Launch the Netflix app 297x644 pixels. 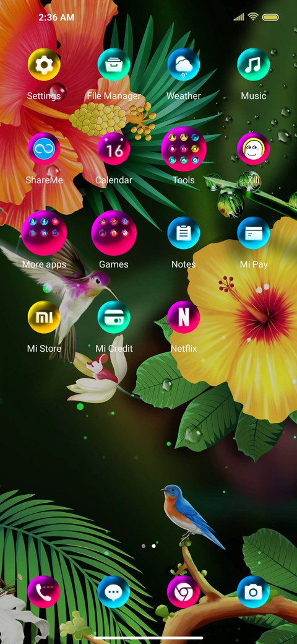point(184,317)
